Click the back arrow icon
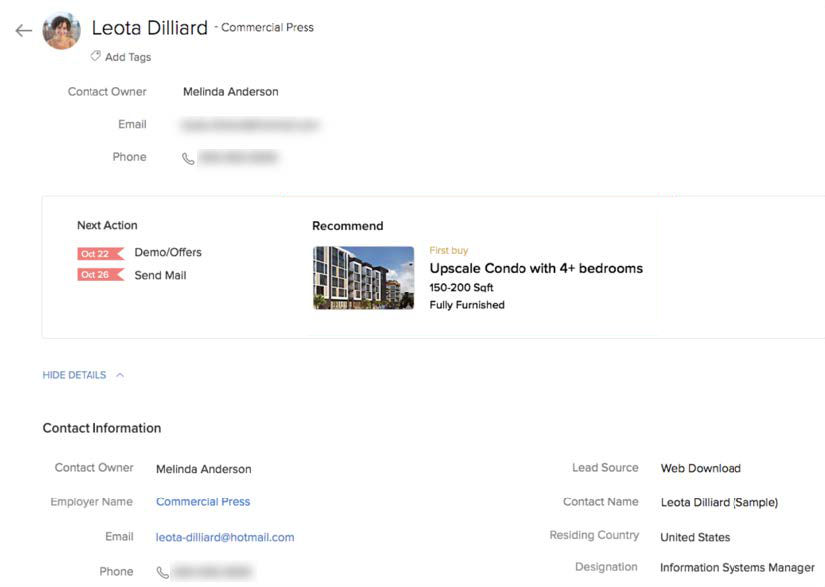The height and width of the screenshot is (587, 825). 24,31
